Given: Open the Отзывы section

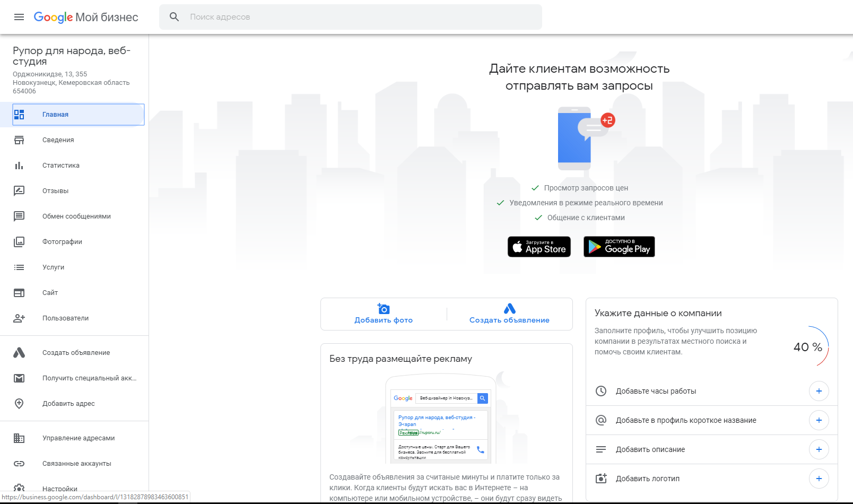Looking at the screenshot, I should (x=74, y=191).
